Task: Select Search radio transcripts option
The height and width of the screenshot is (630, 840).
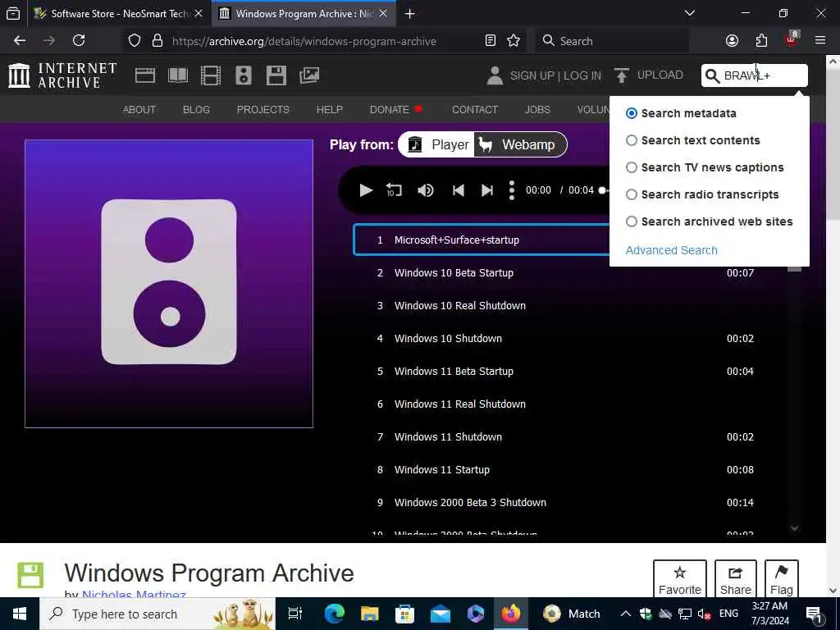Action: coord(632,194)
